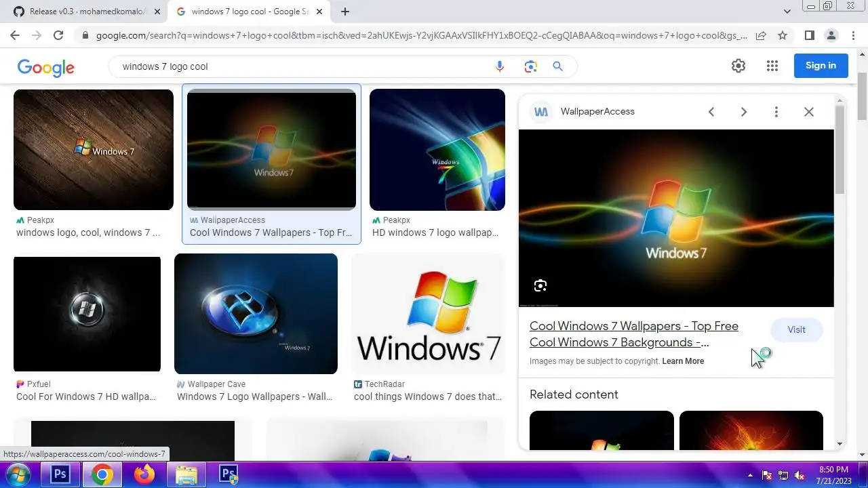This screenshot has height=488, width=868.
Task: Click Lens icon on preview image
Action: coord(540,285)
